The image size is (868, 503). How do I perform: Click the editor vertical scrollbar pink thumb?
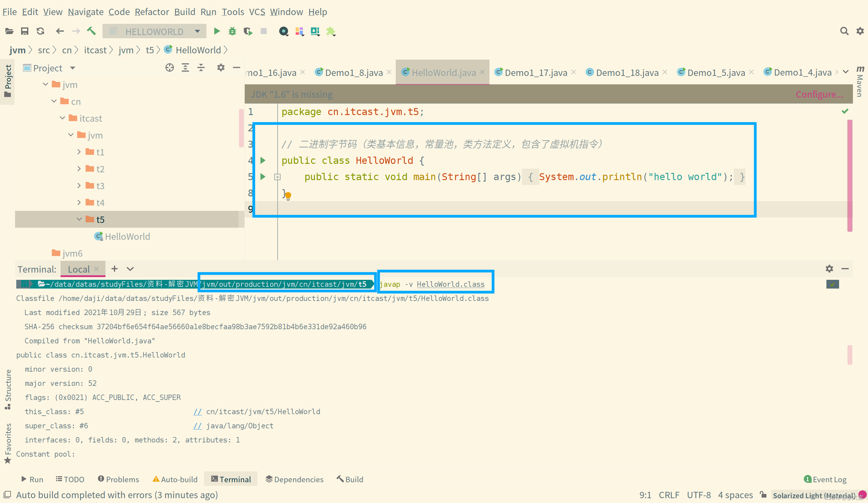(850, 176)
